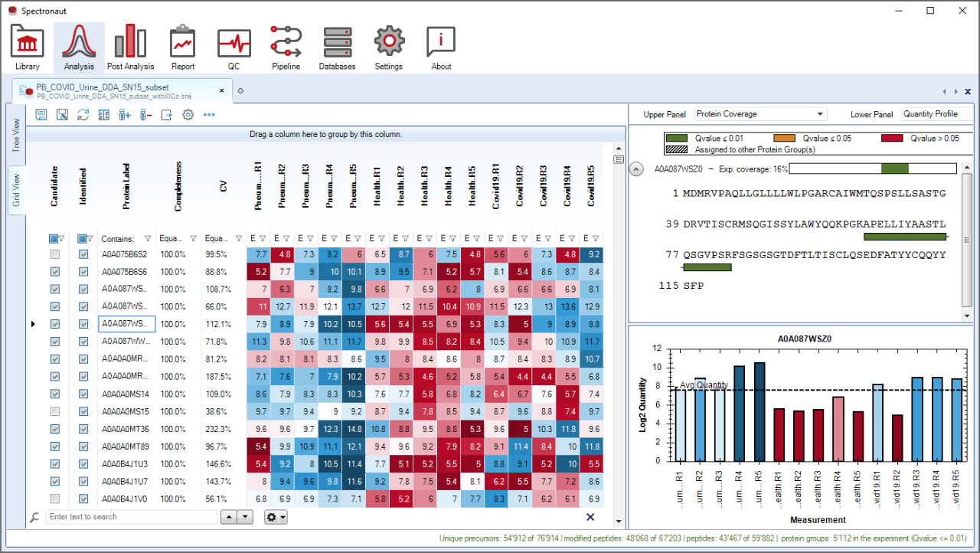
Task: Collapse the A0A087WSZ0 coverage section
Action: point(636,169)
